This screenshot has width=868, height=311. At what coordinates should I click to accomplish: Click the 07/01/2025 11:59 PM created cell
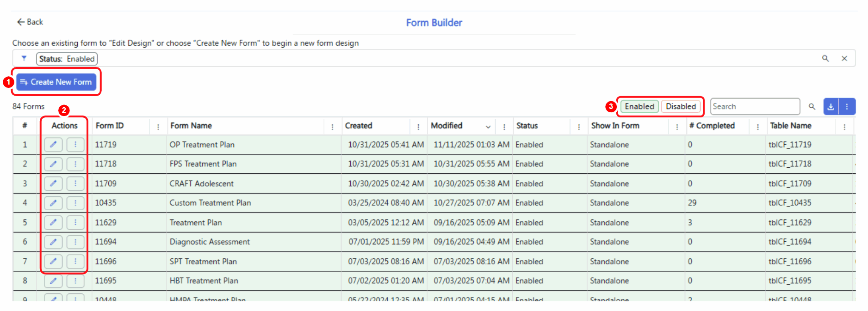[x=384, y=242]
